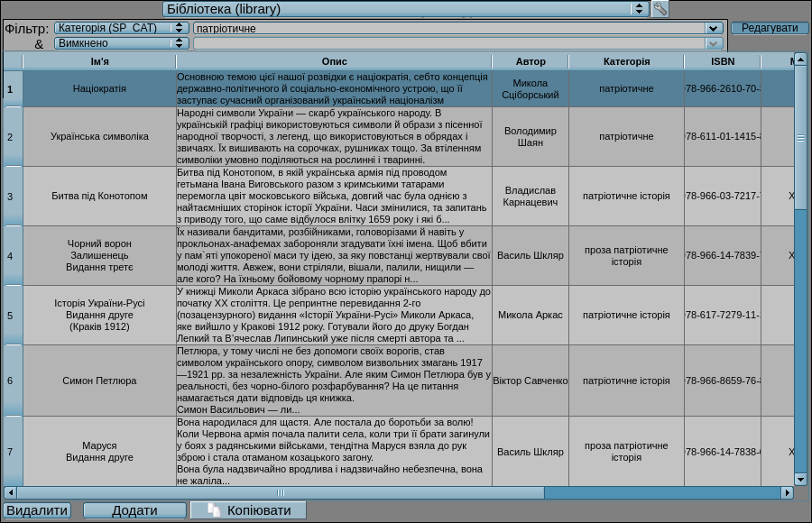
Task: Click ISBN cell starting 78-966-03-7217
Action: (x=723, y=197)
